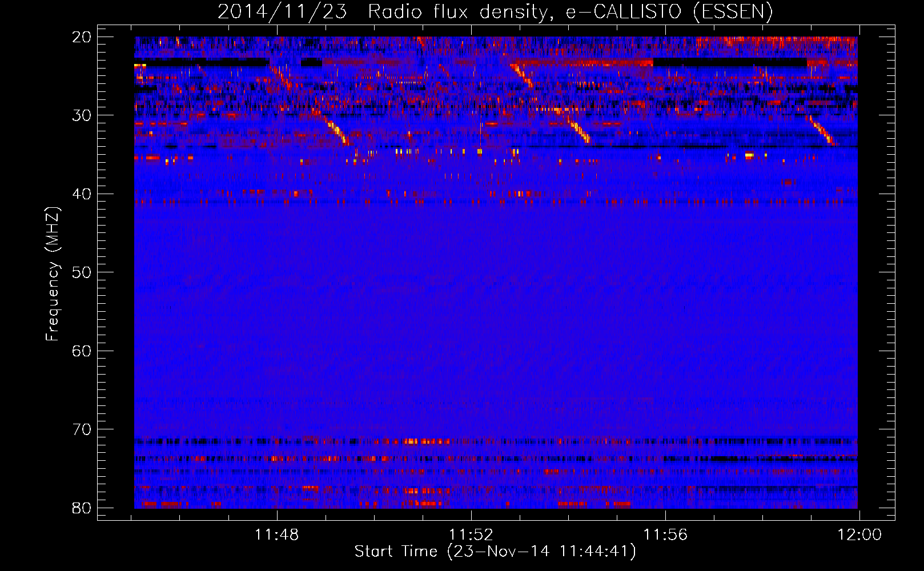Click the 70 frequency tick label

82,429
